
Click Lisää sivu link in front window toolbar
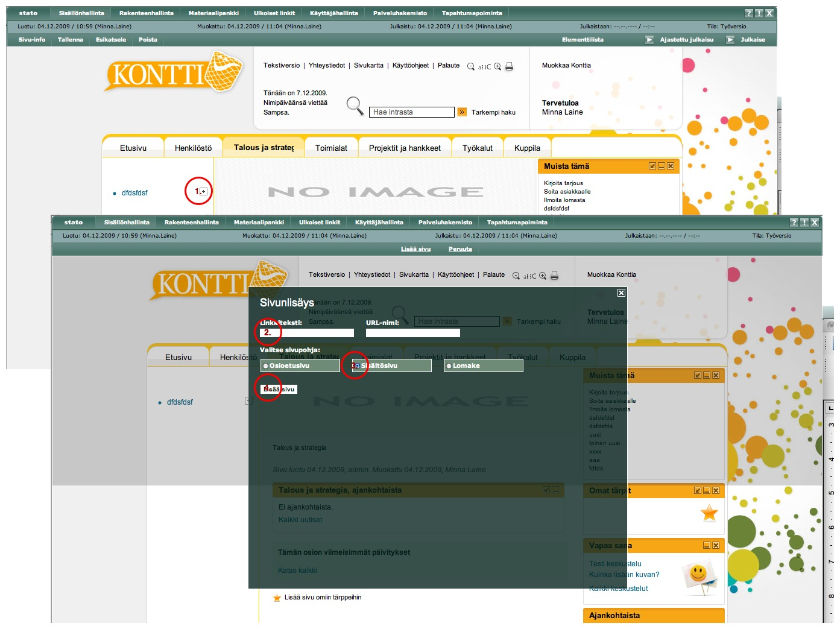pyautogui.click(x=416, y=248)
